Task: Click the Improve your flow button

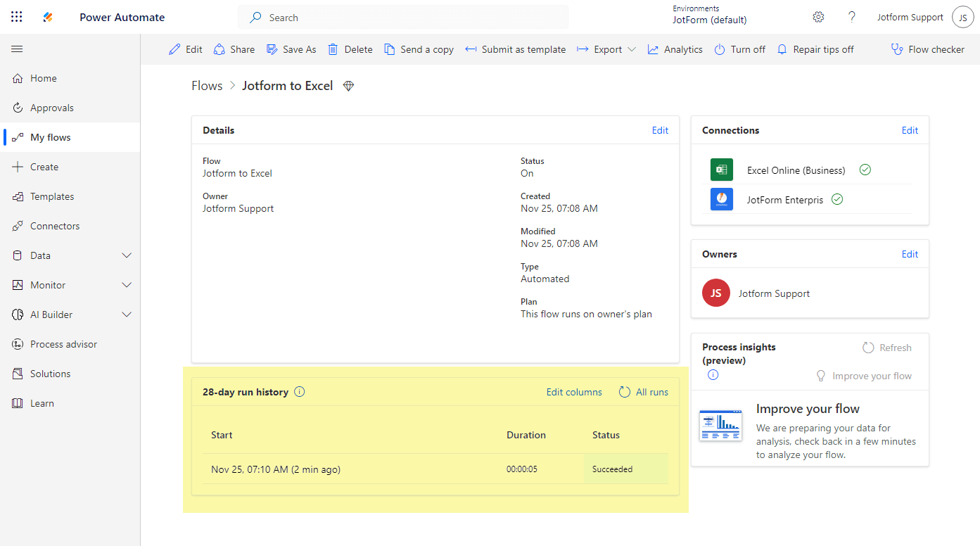Action: (863, 376)
